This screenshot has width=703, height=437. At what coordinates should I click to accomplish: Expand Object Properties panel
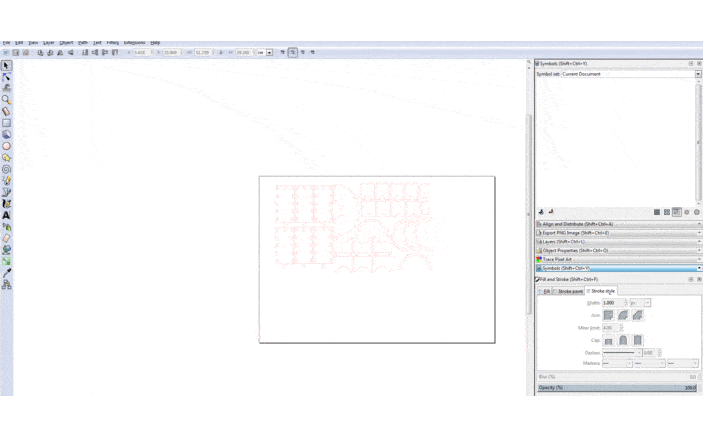[x=619, y=250]
